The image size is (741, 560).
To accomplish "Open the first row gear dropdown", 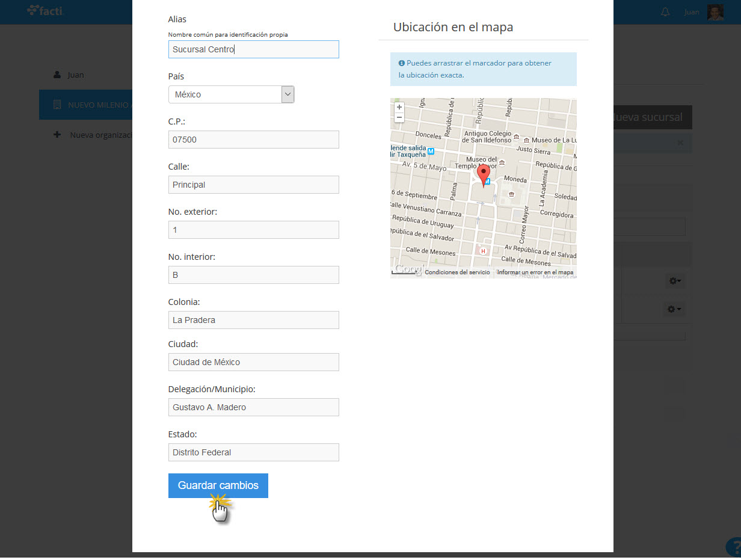I will point(675,281).
